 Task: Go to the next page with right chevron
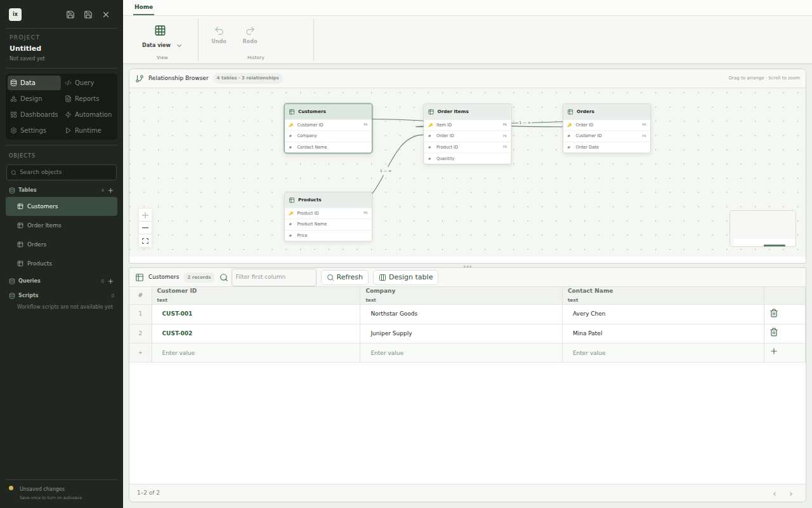(x=791, y=493)
